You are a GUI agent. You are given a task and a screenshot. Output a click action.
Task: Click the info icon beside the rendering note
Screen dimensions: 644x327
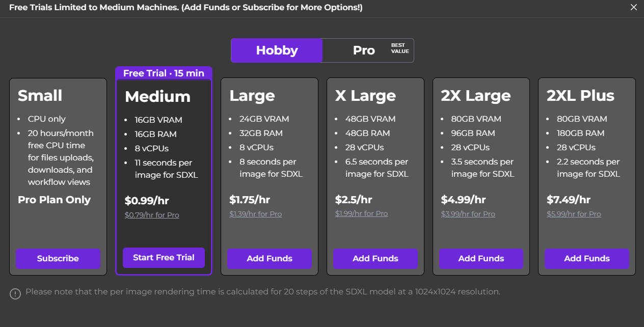tap(15, 293)
